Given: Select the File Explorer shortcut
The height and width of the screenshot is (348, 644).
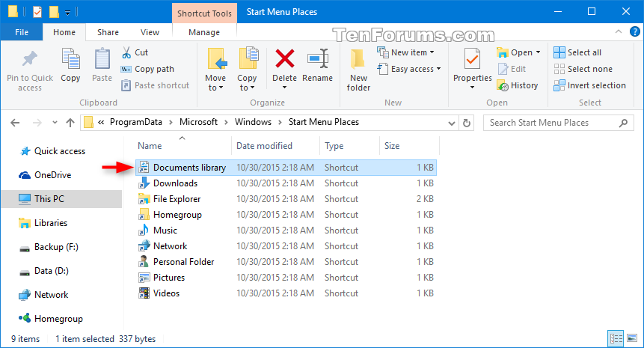Looking at the screenshot, I should pyautogui.click(x=286, y=199).
